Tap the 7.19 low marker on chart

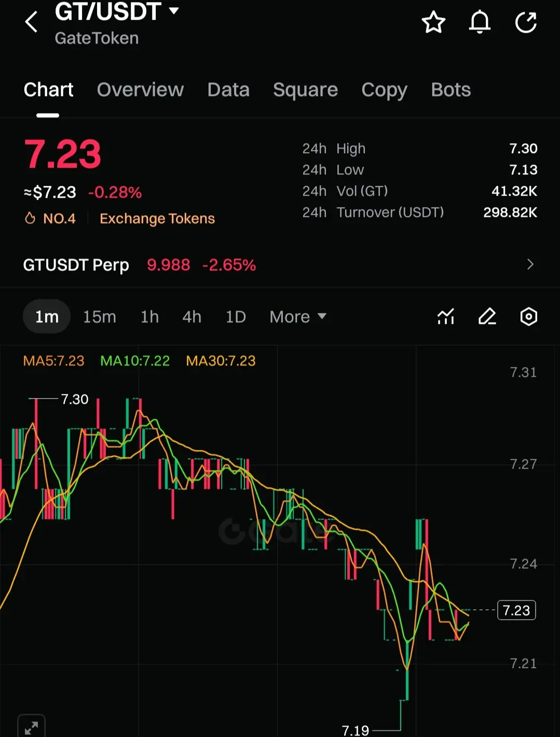(x=356, y=730)
